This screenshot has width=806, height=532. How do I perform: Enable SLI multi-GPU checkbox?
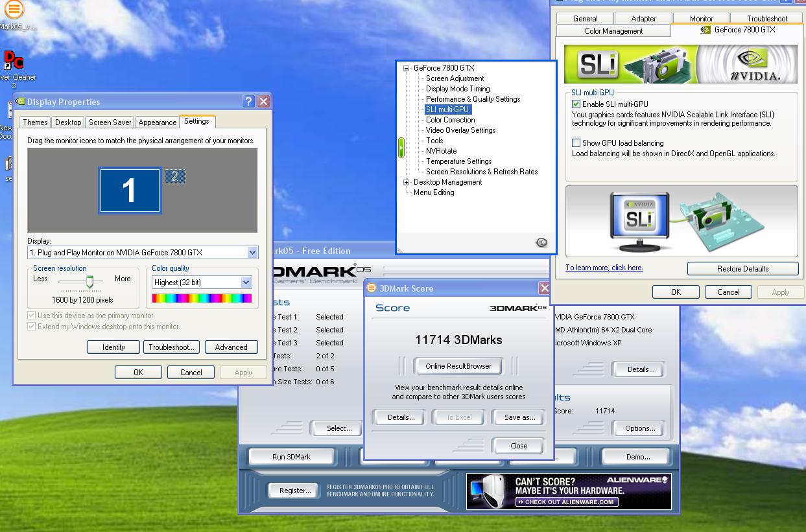576,104
